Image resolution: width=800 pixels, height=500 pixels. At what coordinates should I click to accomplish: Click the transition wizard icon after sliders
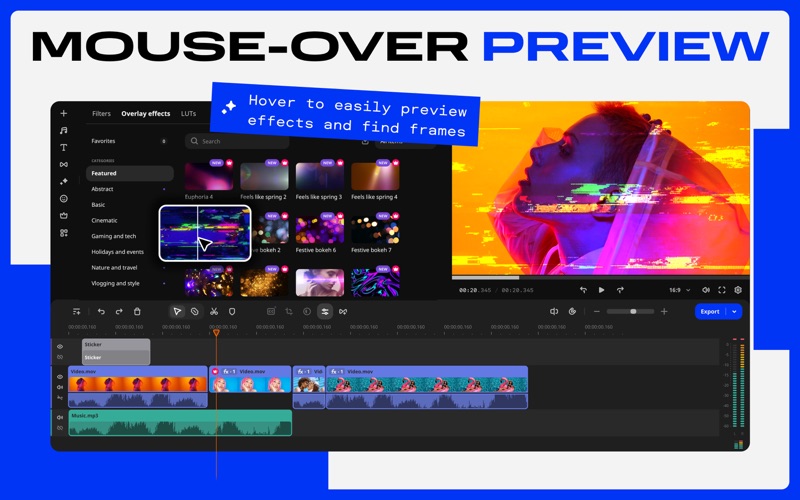(x=343, y=311)
